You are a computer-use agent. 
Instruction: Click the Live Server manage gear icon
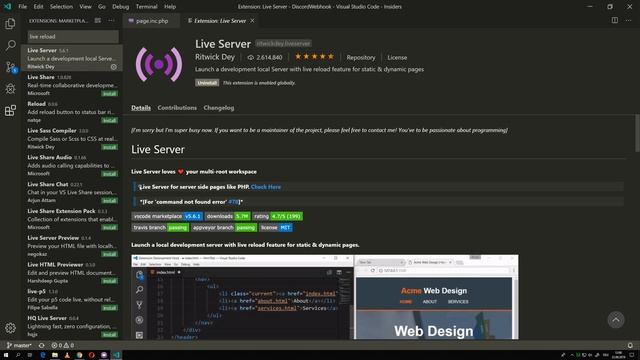click(113, 67)
